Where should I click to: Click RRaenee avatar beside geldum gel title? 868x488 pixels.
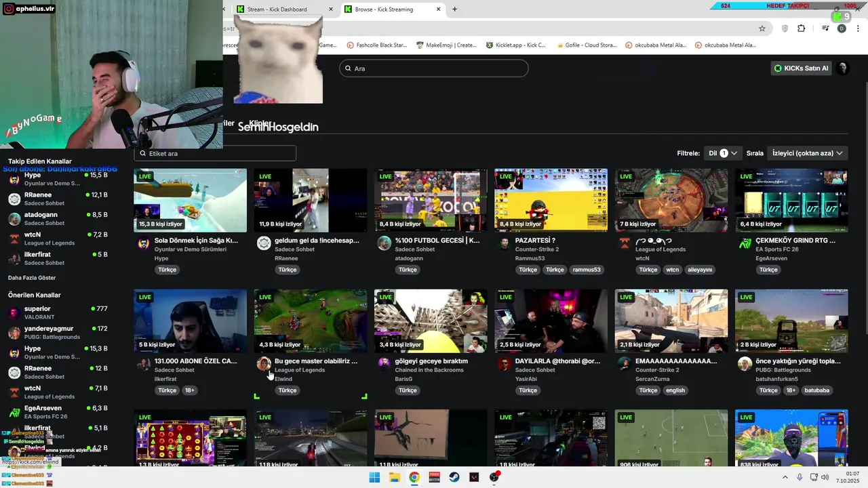coord(264,244)
